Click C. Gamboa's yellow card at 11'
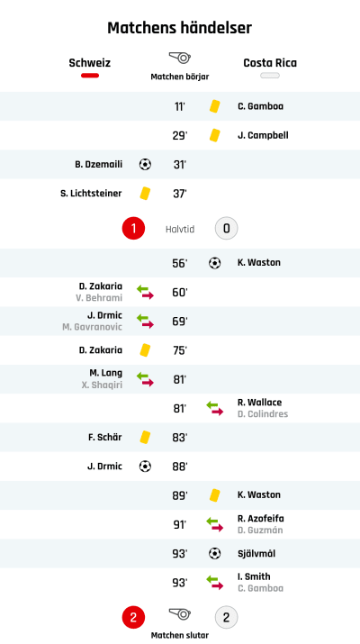Screen dimensions: 360x644 tap(214, 106)
